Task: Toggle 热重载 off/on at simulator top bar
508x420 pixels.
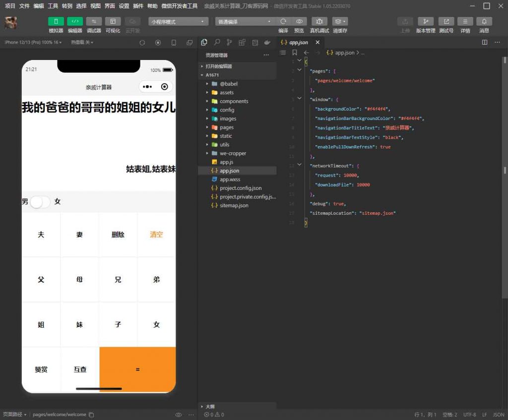Action: click(x=82, y=43)
